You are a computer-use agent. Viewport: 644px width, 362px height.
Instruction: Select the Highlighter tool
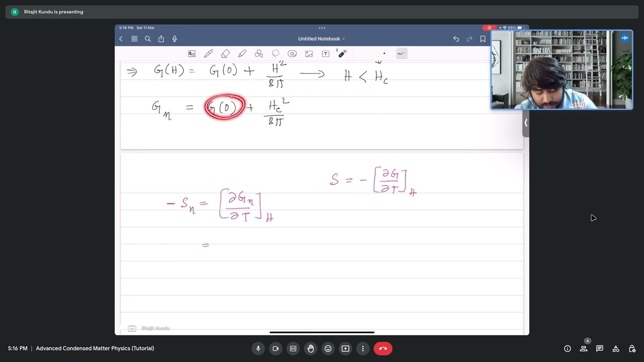pos(242,54)
